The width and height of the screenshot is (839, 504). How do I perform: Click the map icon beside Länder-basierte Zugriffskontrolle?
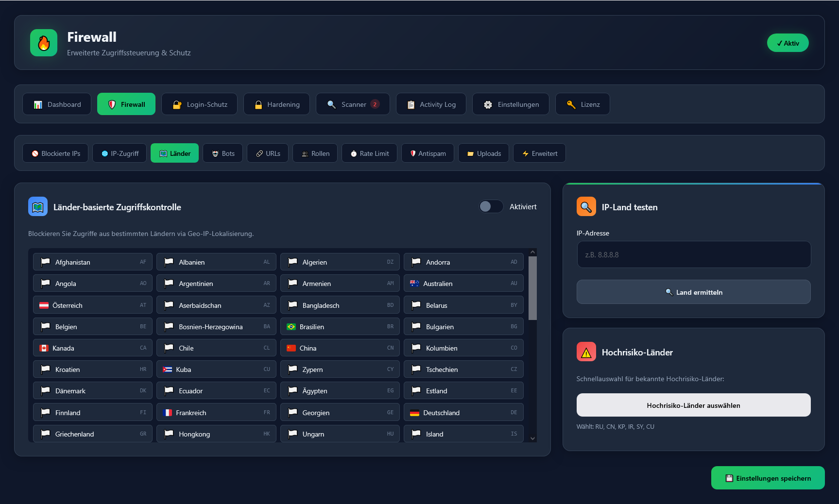point(38,207)
